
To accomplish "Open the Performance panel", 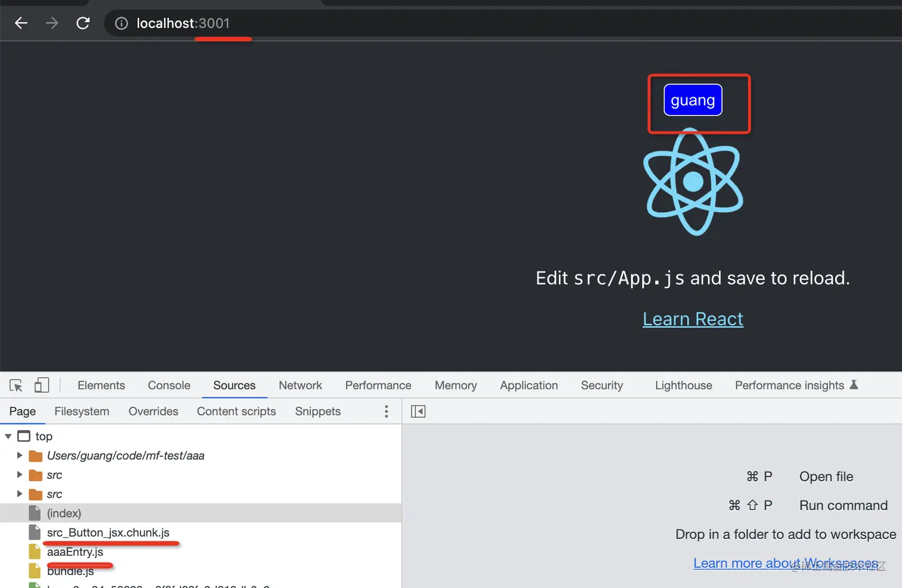I will (378, 385).
